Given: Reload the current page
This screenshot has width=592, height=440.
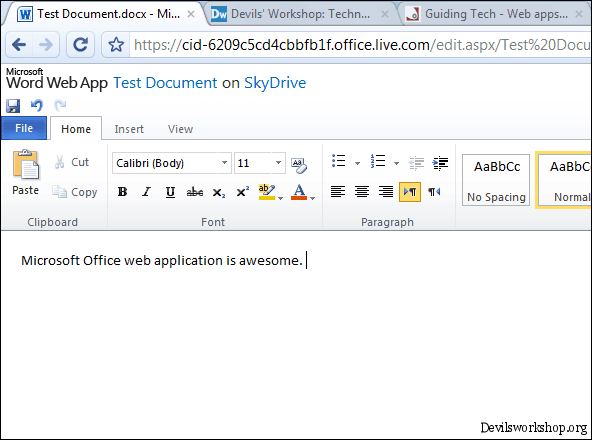Looking at the screenshot, I should (80, 45).
